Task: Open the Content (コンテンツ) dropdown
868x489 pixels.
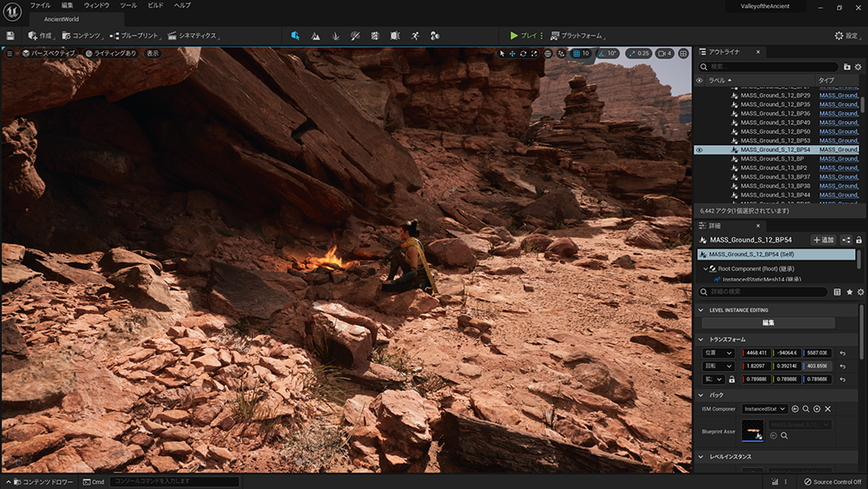Action: pos(82,36)
